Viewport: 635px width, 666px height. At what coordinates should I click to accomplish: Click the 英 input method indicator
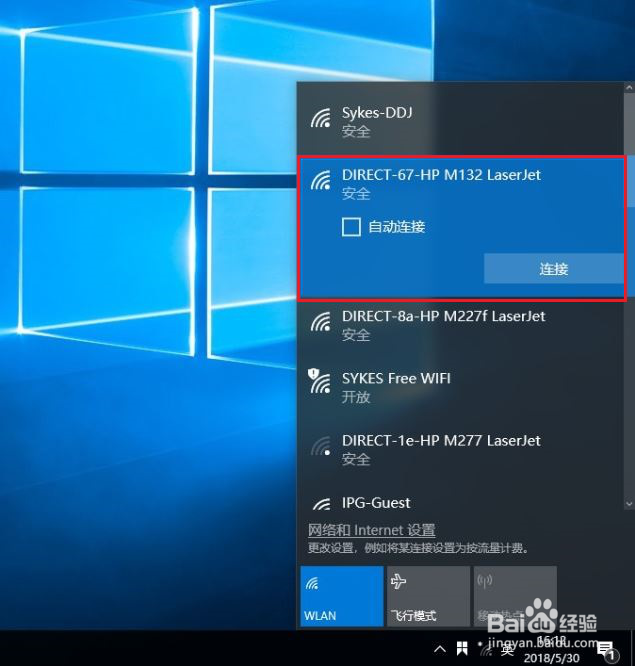tap(507, 649)
